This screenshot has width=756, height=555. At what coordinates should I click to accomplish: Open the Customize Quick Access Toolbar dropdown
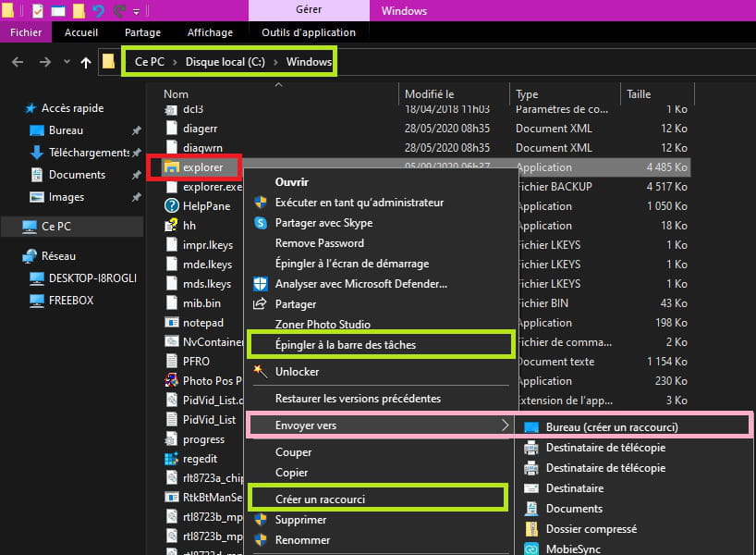[137, 11]
